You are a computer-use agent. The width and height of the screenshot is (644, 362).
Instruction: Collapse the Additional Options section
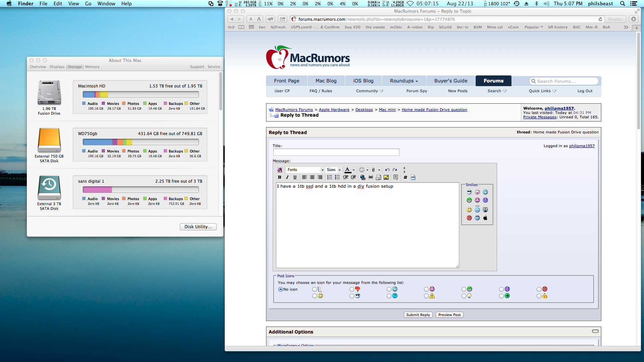pyautogui.click(x=595, y=331)
